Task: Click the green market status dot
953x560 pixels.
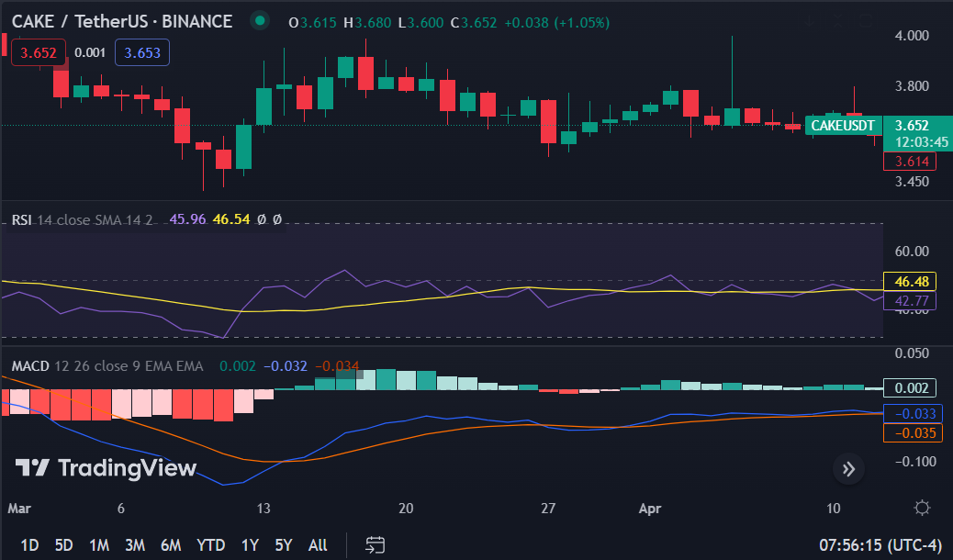Action: (x=260, y=21)
